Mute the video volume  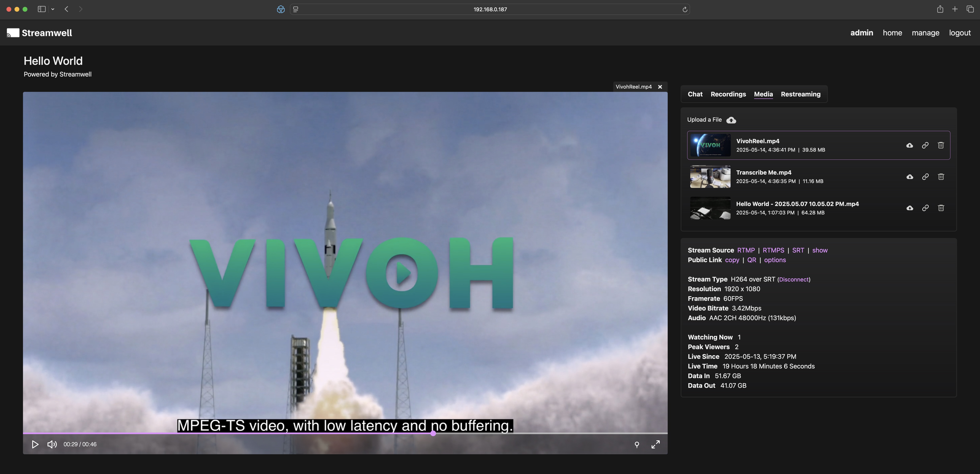pos(52,444)
